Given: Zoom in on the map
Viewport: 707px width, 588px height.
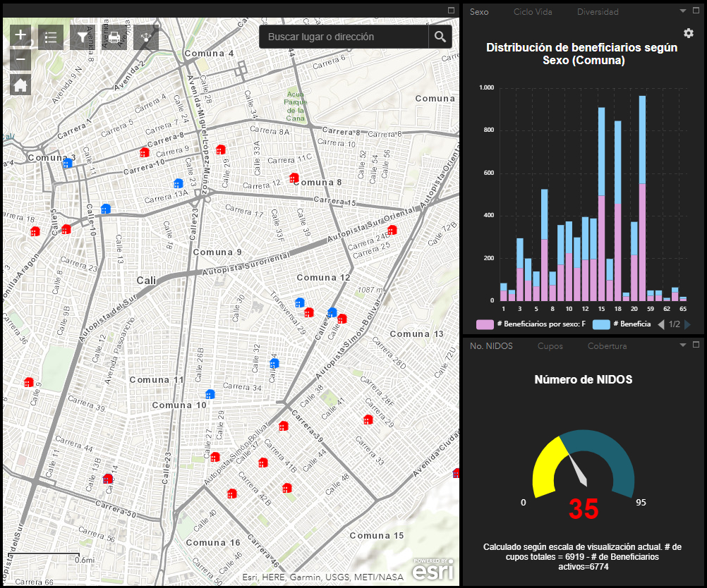Looking at the screenshot, I should 20,35.
